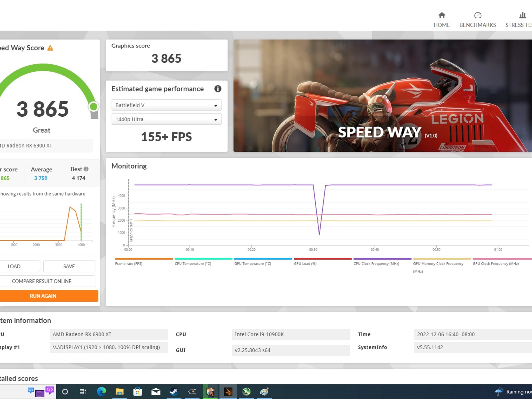Click the Intel Core i9-10900K CPU field
The height and width of the screenshot is (399, 532).
[291, 334]
